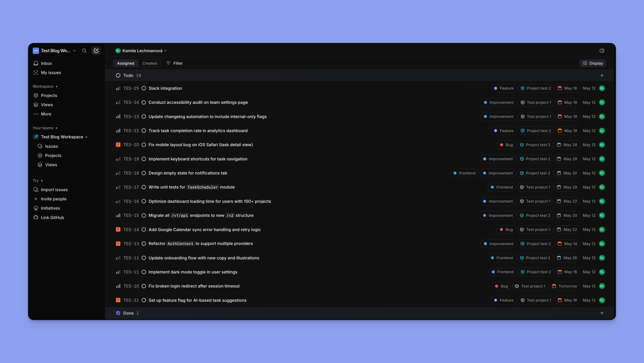Toggle status circle of TES-12
The height and width of the screenshot is (363, 644).
[x=144, y=258]
